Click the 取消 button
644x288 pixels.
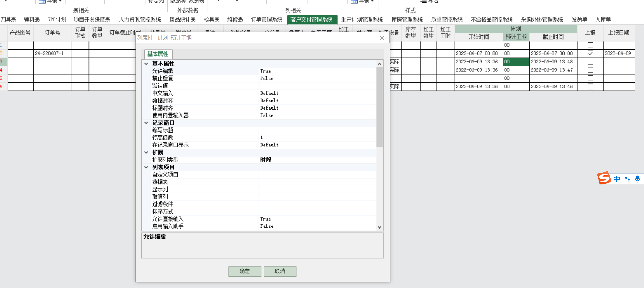(280, 271)
